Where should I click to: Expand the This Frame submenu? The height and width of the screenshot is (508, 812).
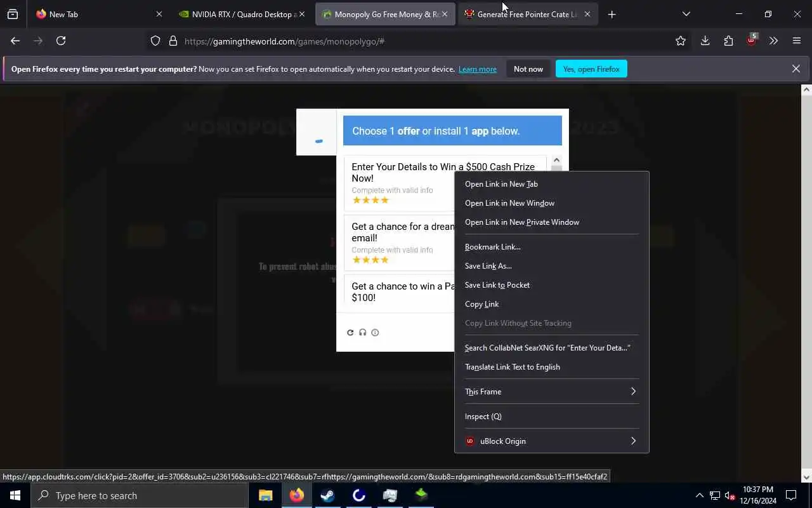[x=551, y=392]
